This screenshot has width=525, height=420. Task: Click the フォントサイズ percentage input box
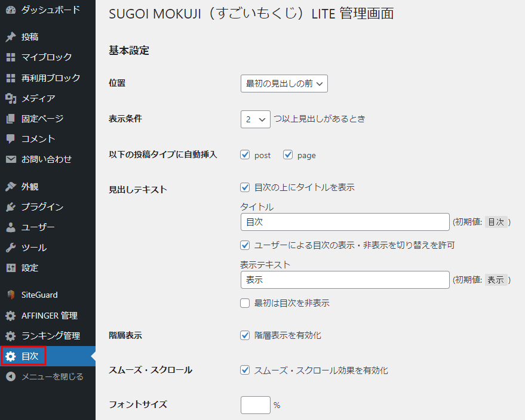(256, 405)
